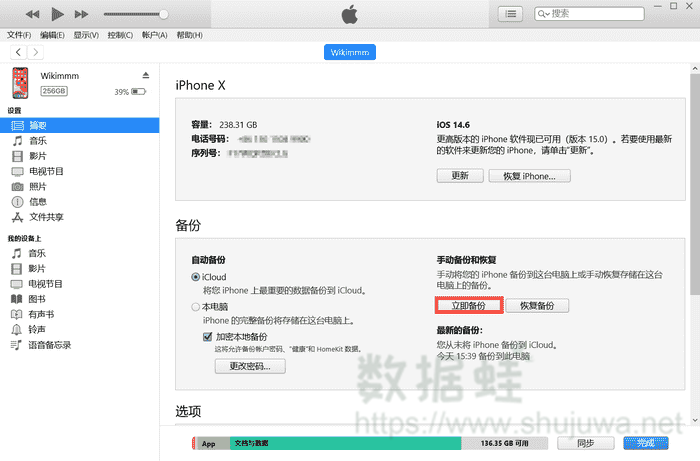Adjust the volume slider knob
The width and height of the screenshot is (700, 461).
(x=164, y=14)
